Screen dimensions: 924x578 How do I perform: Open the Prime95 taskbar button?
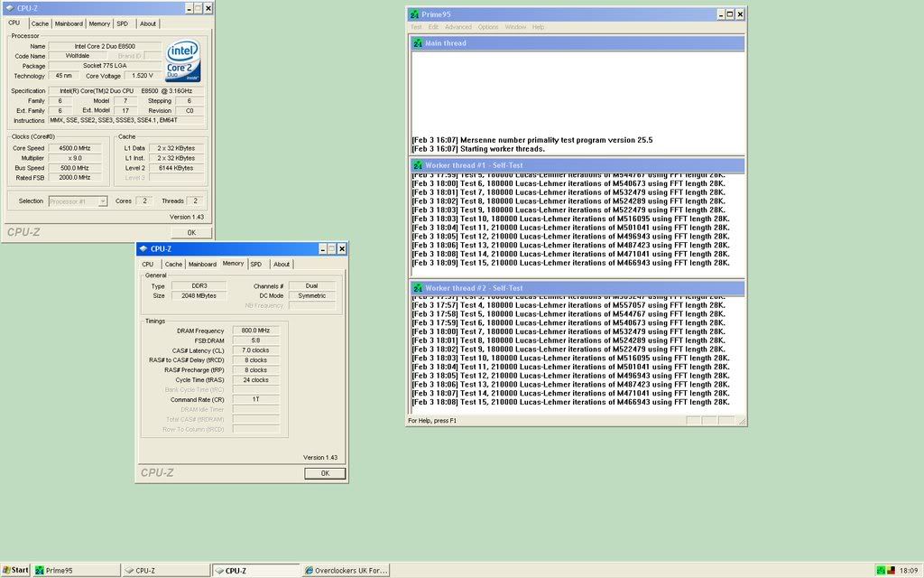click(76, 570)
